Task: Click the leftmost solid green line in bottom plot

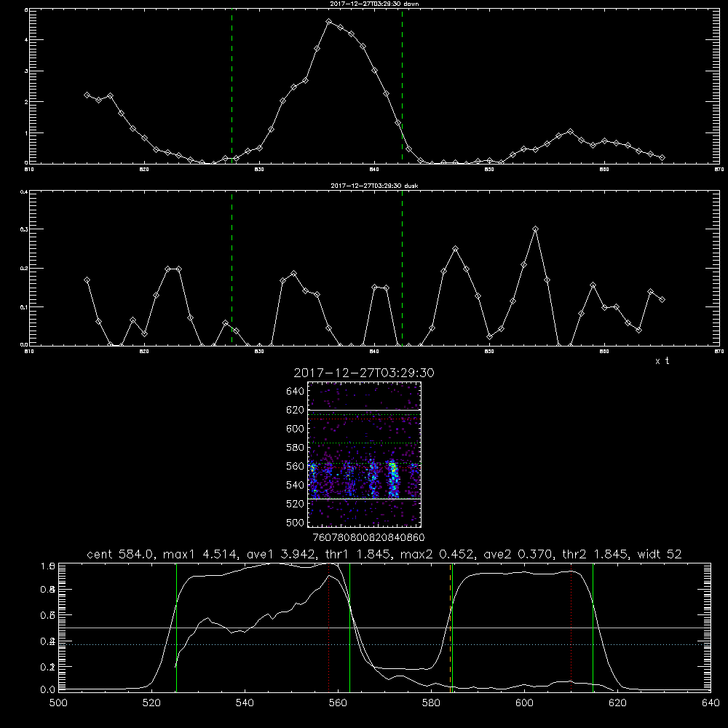Action: 176,627
